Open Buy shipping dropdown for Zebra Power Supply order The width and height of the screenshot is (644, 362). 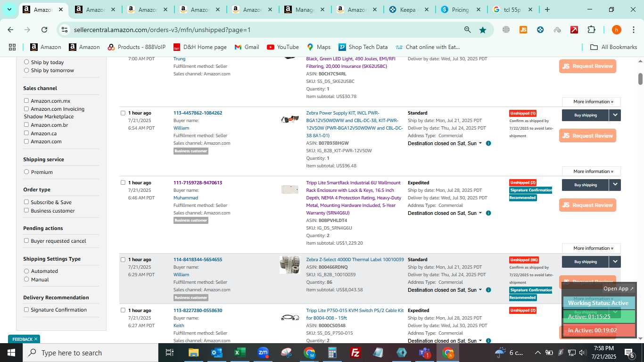[x=615, y=115]
